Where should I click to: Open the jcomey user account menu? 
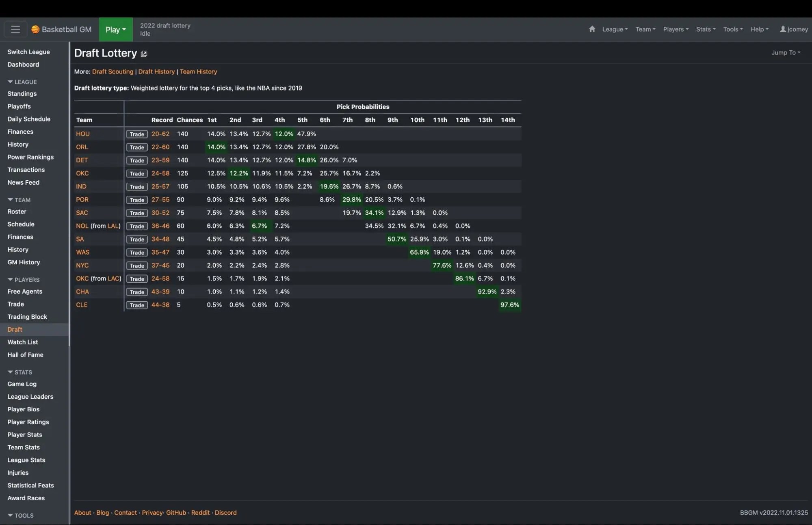click(794, 29)
